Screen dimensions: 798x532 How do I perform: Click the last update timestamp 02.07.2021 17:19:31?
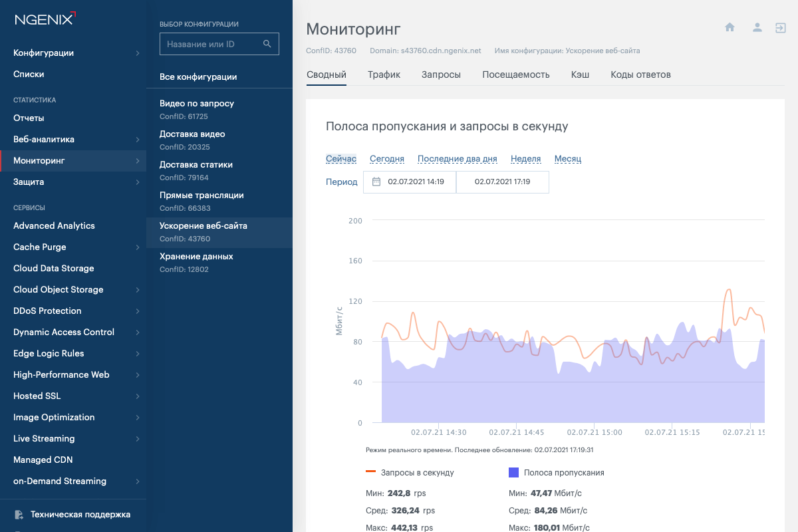pyautogui.click(x=563, y=450)
